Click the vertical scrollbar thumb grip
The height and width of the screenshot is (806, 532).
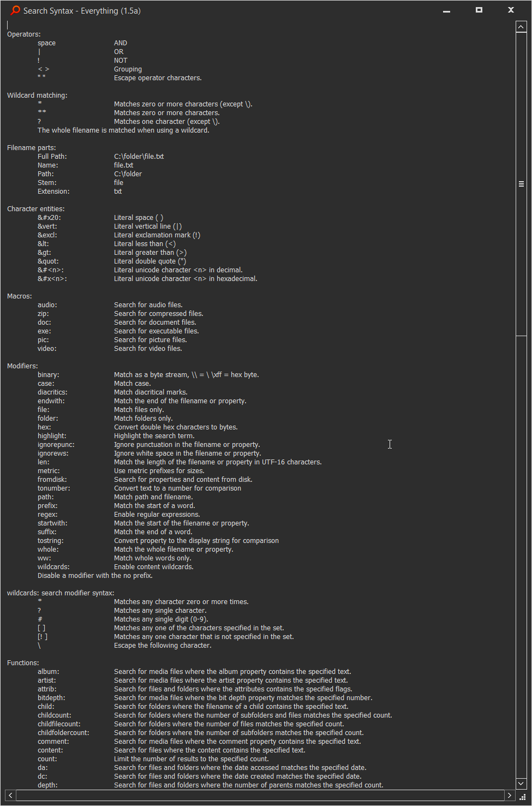coord(521,184)
